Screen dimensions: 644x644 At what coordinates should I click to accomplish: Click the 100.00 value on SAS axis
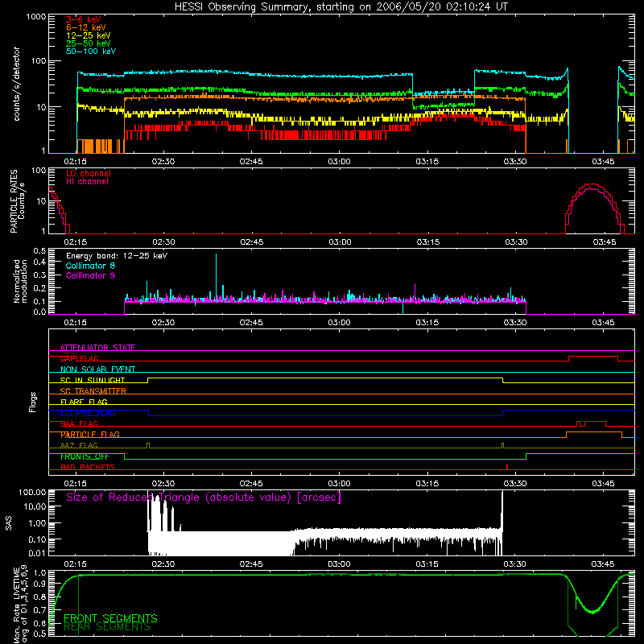32,492
